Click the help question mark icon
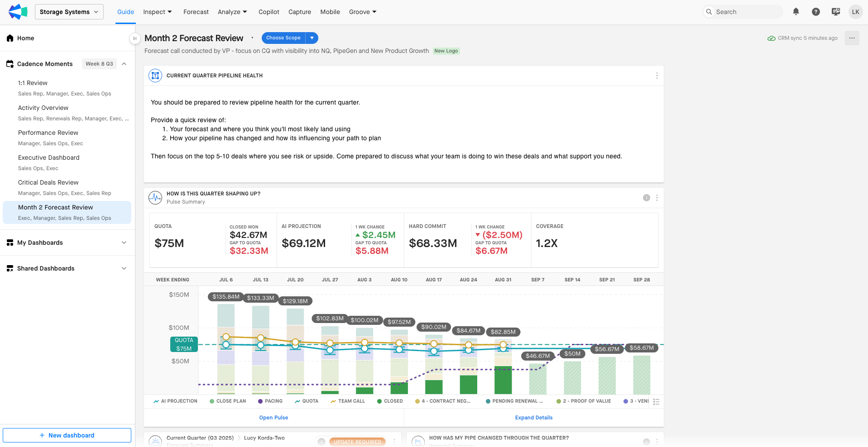 tap(815, 12)
